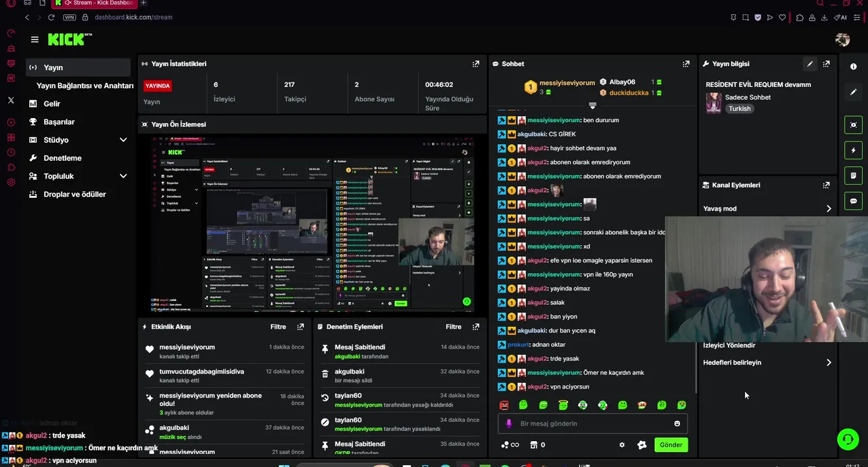The width and height of the screenshot is (868, 467).
Task: Toggle the Opera VPN badge
Action: coord(69,18)
